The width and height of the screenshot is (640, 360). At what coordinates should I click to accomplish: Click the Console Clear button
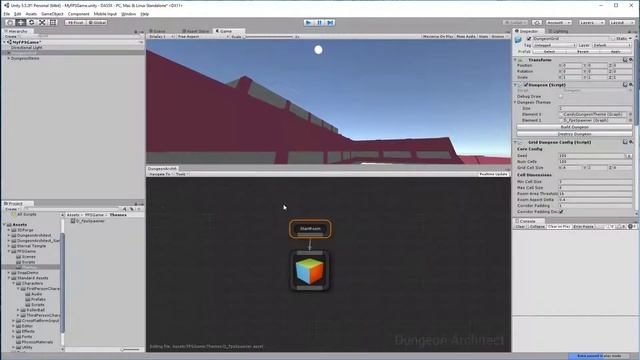tap(520, 227)
